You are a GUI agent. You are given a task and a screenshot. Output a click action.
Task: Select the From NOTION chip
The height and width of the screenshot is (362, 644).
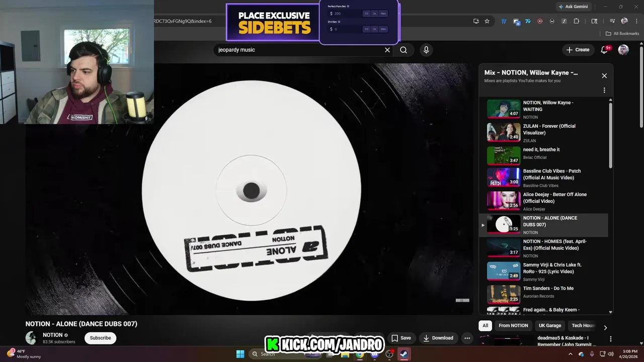pos(513,325)
